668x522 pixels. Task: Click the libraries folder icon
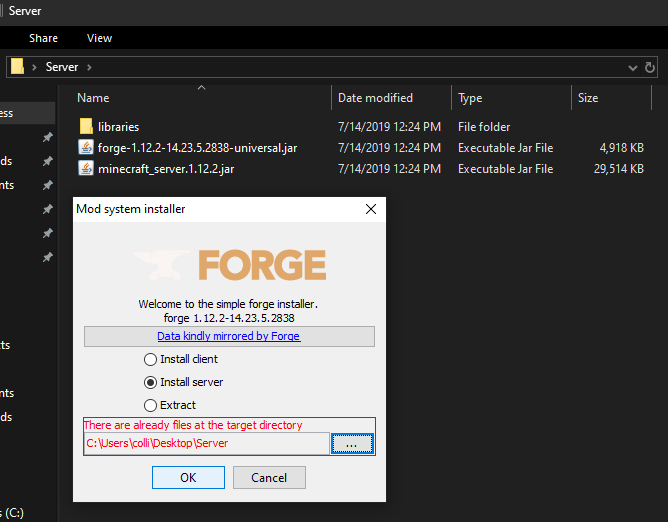tap(86, 127)
